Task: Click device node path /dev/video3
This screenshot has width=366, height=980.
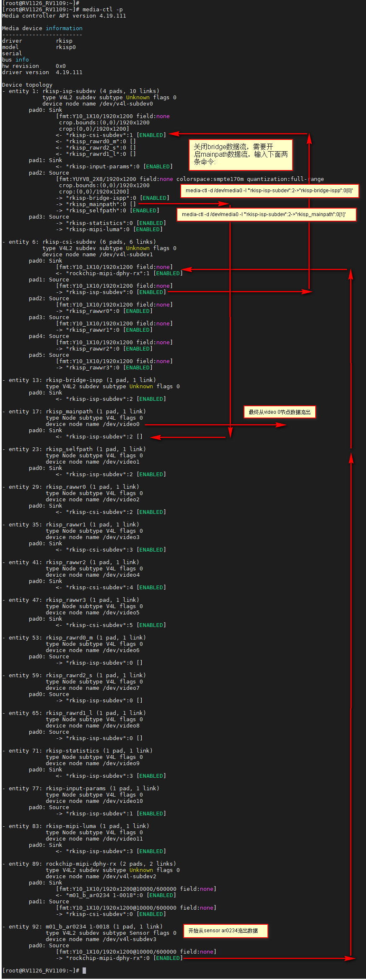Action: [121, 537]
